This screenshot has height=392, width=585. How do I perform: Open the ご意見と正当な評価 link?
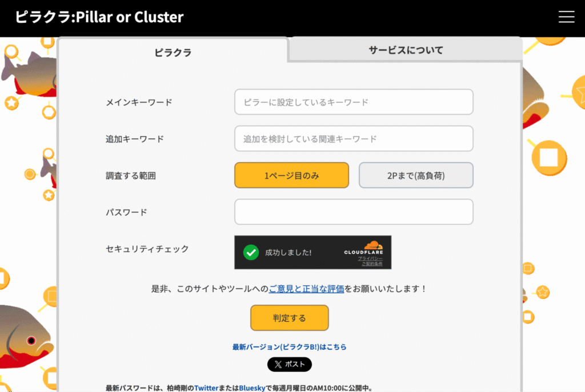(306, 289)
